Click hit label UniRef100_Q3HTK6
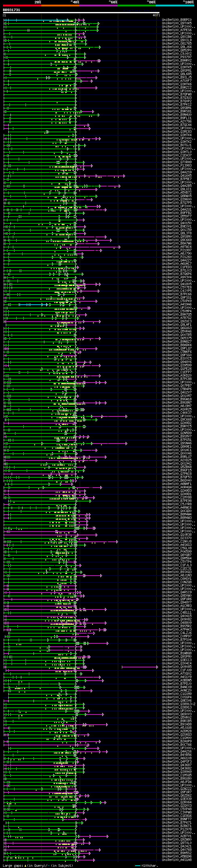197x868 pixels. coord(177,84)
